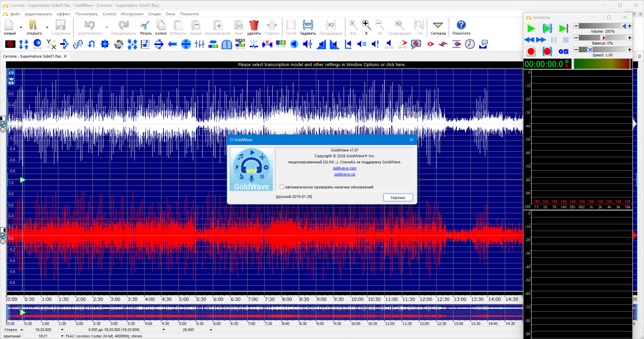Select the round button under white channel checkbox
The width and height of the screenshot is (644, 339).
coord(3,130)
